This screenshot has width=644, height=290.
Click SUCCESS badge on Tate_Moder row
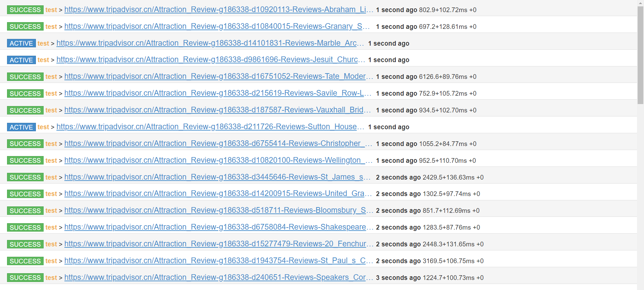click(x=25, y=77)
